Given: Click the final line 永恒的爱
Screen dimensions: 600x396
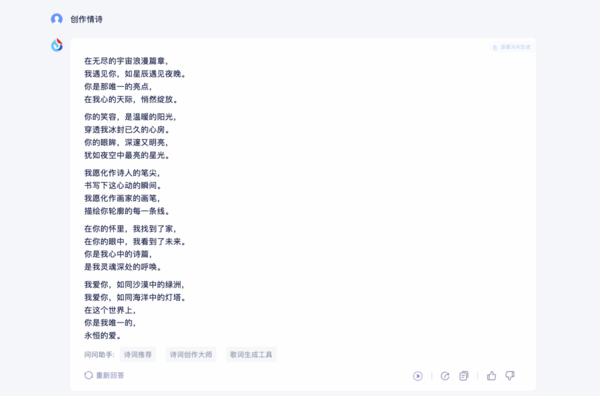Looking at the screenshot, I should 103,336.
